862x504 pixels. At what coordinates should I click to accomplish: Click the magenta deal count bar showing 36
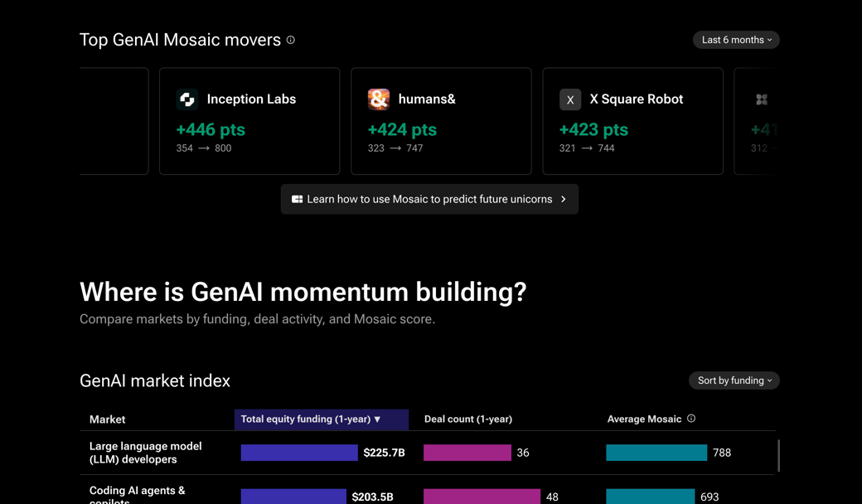point(467,453)
